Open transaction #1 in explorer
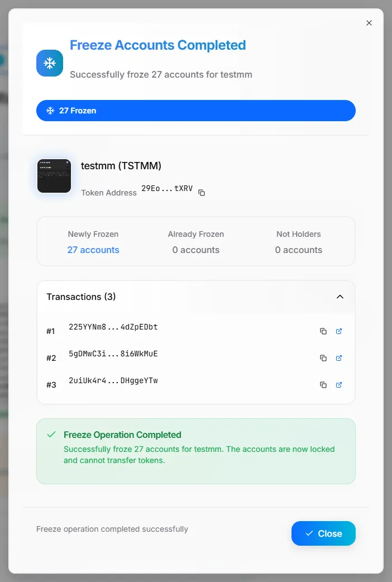Screen dimensions: 392x582 coord(339,331)
